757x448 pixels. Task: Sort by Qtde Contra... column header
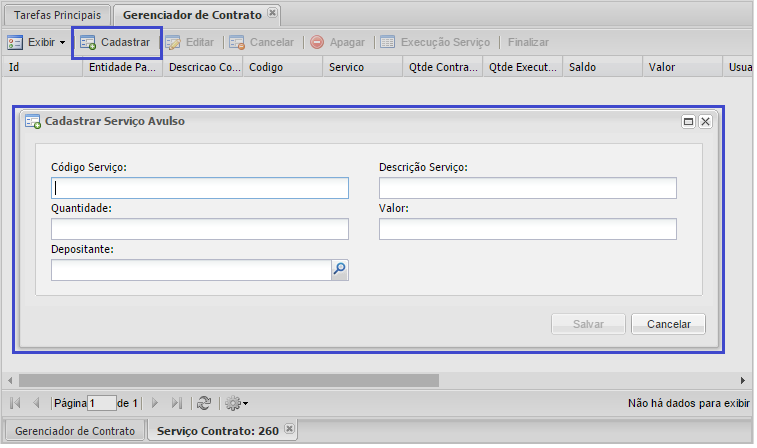click(x=443, y=67)
